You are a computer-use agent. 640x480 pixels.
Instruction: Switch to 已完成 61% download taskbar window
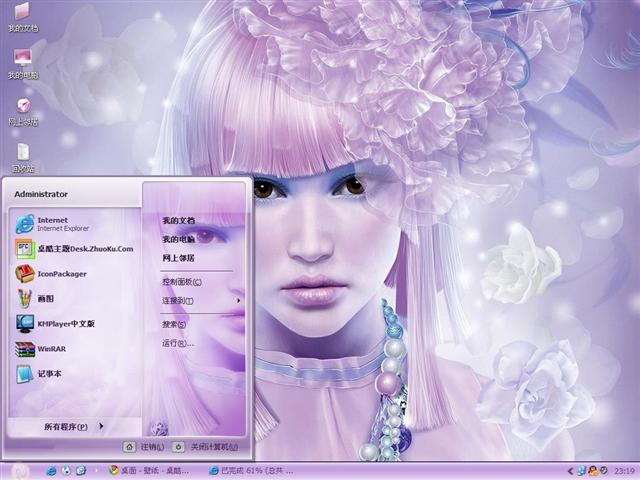[251, 471]
